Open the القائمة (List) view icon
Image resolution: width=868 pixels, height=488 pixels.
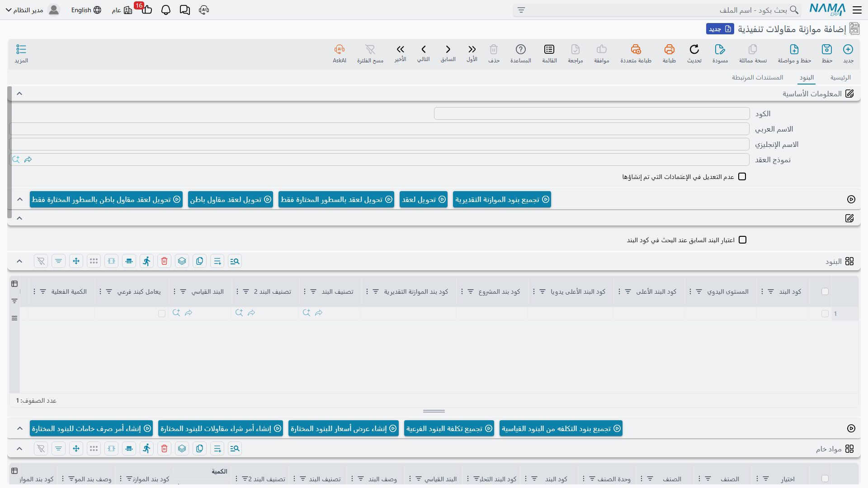tap(549, 53)
